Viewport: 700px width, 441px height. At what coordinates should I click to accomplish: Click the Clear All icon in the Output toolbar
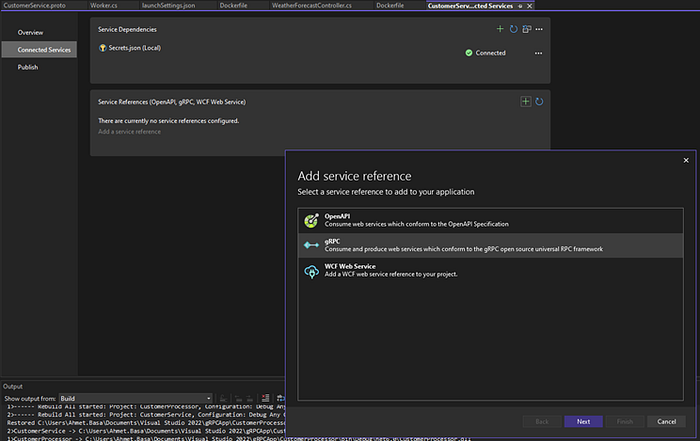(265, 398)
